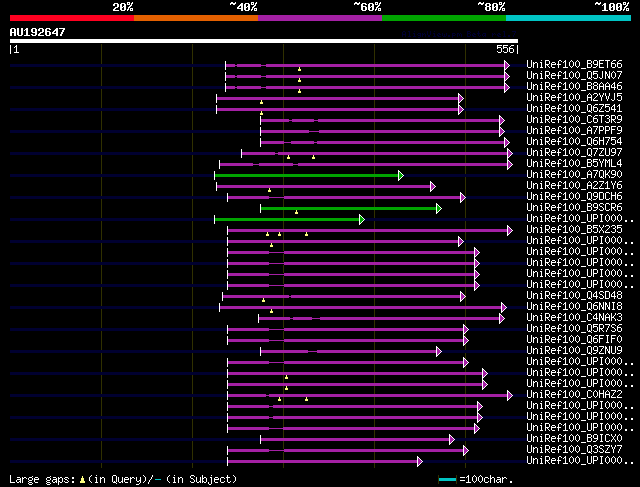
Task: Click the arrowhead ending the Q4SD48 alignment
Action: point(463,296)
